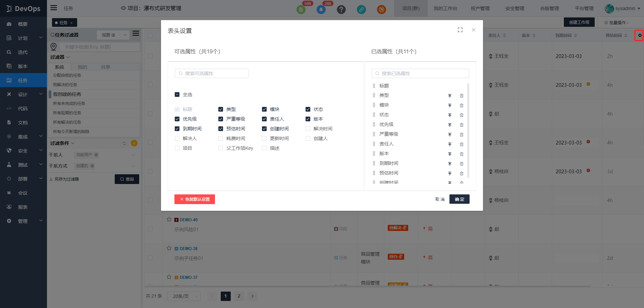644x308 pixels.
Task: Open the sysadmin user dropdown
Action: pos(623,8)
